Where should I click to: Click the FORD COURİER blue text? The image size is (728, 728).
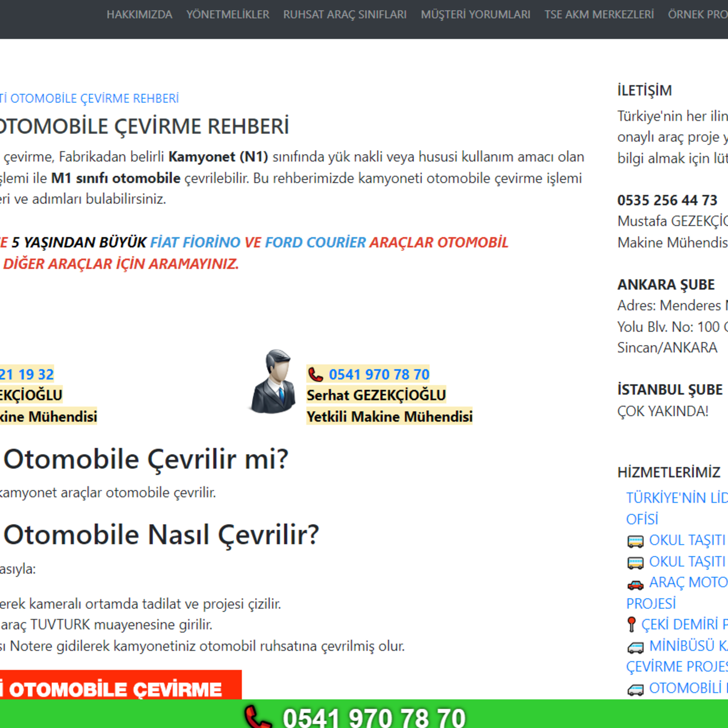point(315,242)
